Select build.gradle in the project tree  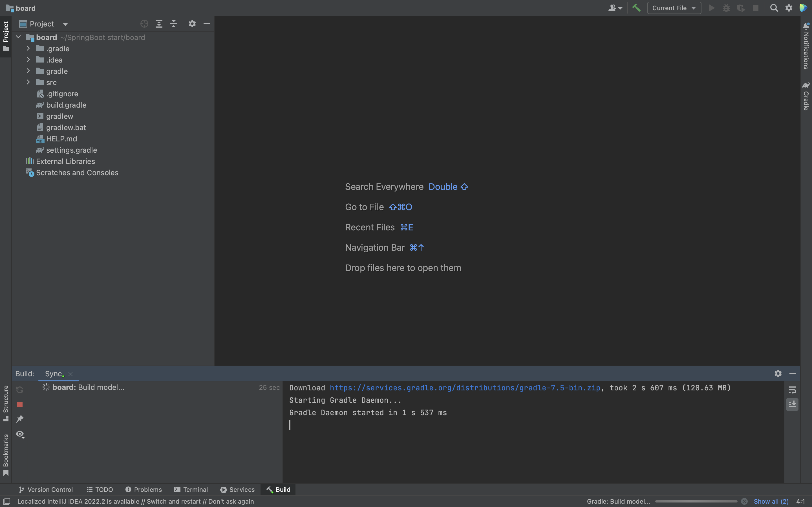pos(66,105)
